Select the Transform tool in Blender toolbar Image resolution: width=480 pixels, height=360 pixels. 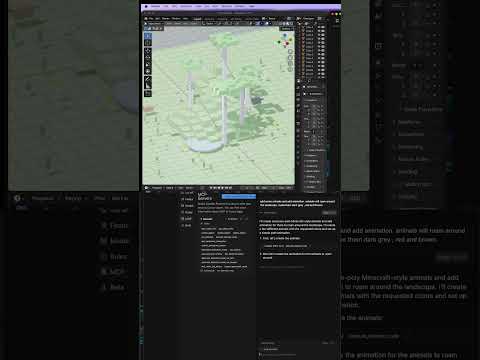[148, 71]
